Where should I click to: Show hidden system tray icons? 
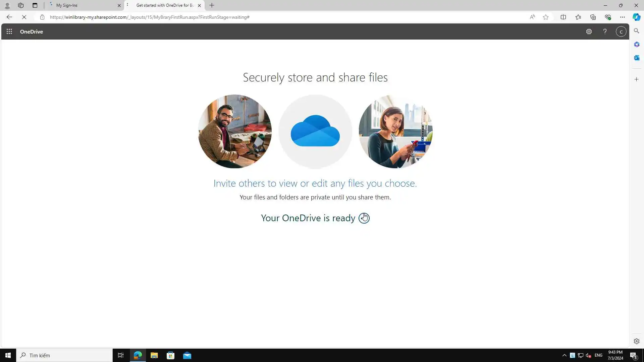[565, 355]
